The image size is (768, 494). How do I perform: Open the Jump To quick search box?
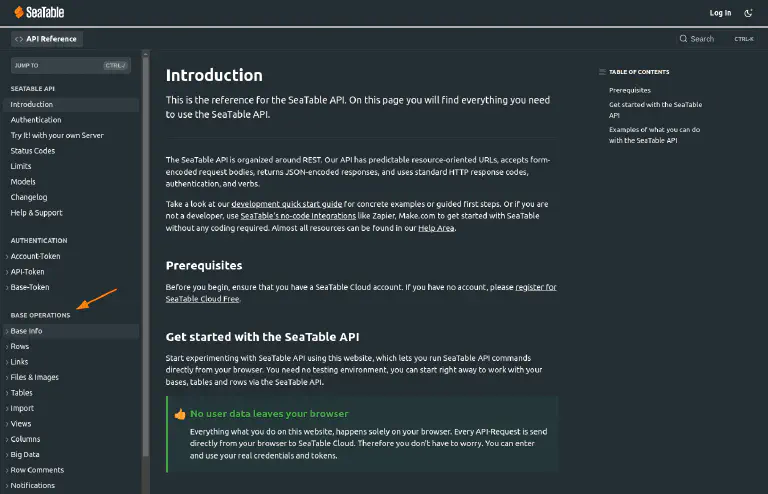click(69, 66)
